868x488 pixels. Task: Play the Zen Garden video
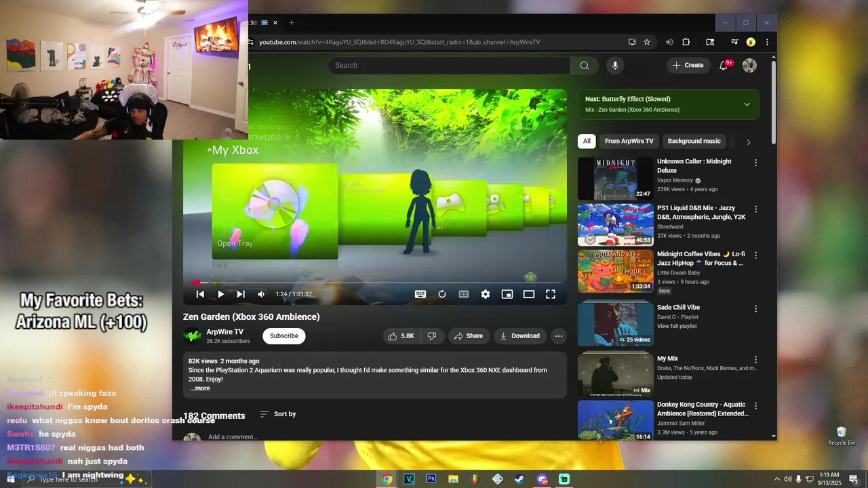(x=220, y=294)
